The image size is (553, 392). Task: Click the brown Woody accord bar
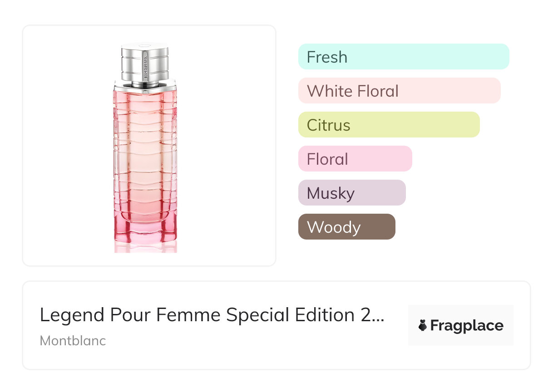[x=347, y=227]
